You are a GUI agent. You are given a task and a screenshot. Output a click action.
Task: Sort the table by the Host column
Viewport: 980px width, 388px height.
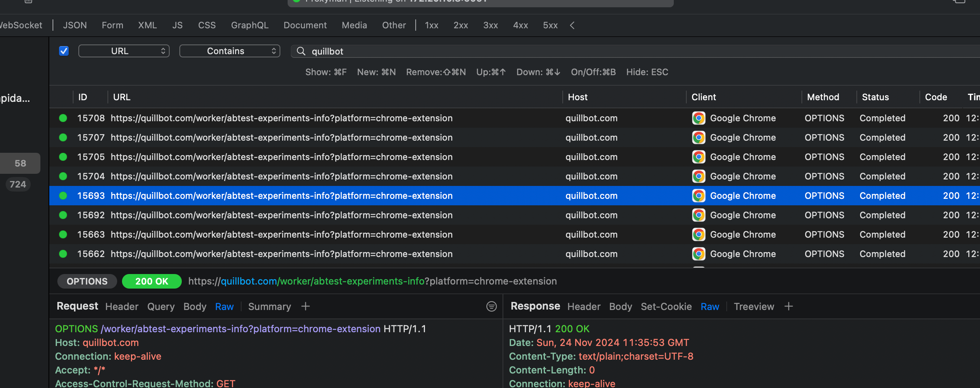coord(578,97)
